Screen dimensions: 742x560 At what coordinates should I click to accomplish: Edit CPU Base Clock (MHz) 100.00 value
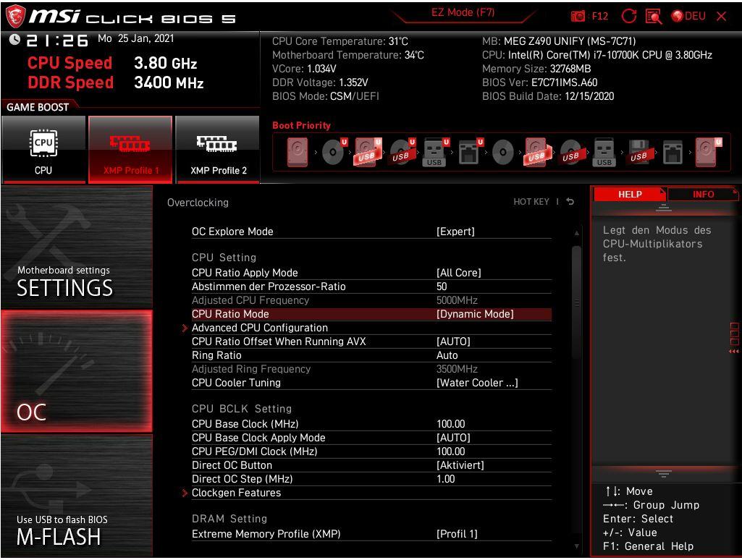tap(450, 424)
